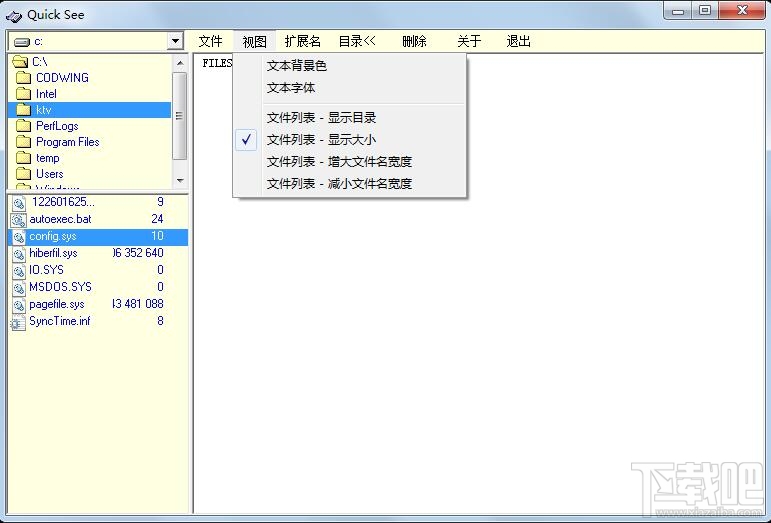
Task: Select the PerfLogs folder name
Action: point(57,126)
